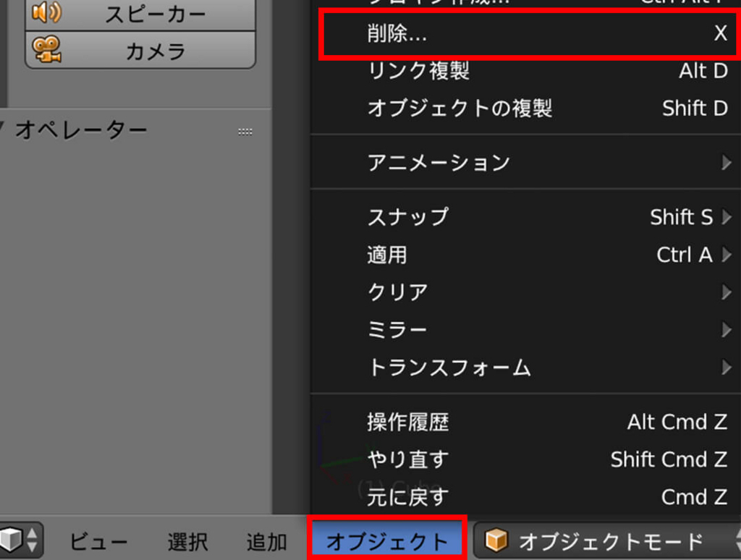
Task: Click the camera icon in the カメラ button
Action: [x=46, y=49]
